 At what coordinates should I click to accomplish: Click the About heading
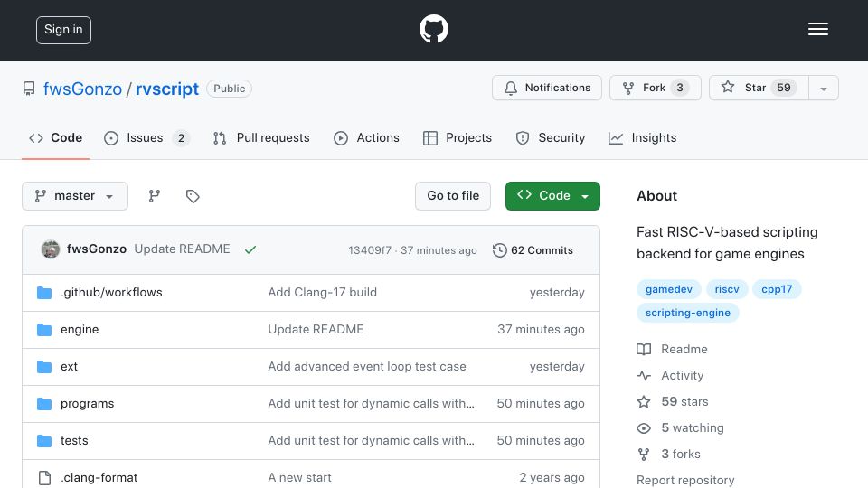[656, 196]
